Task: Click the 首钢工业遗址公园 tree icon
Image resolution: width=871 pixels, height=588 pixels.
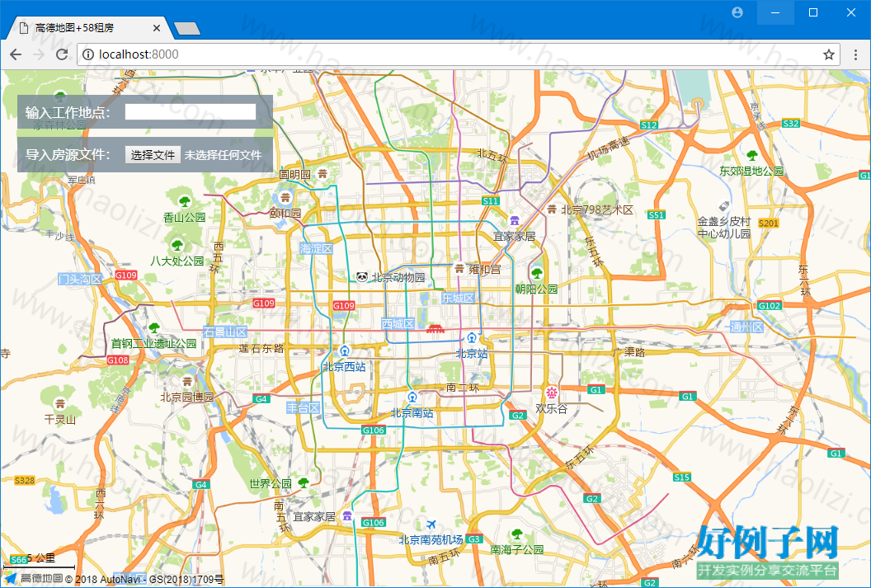Action: click(154, 328)
